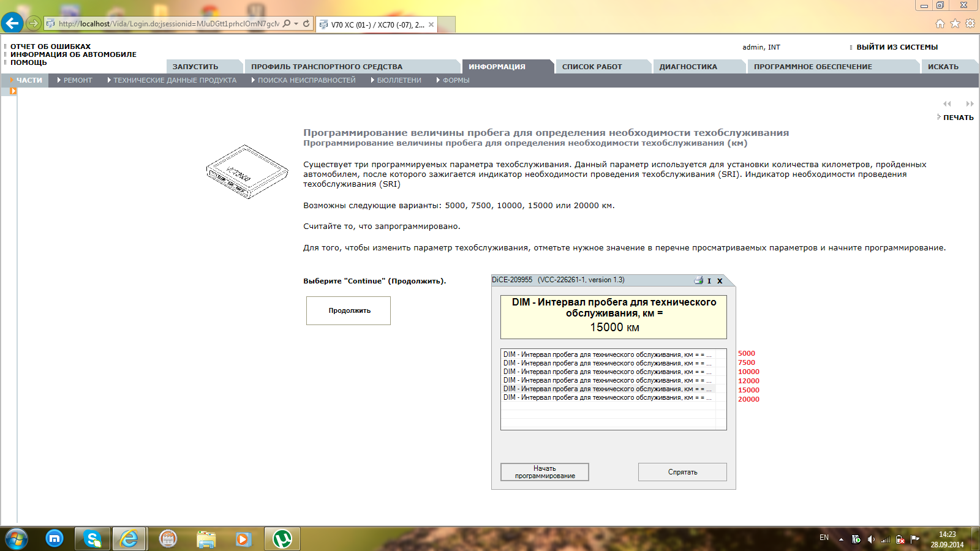Screen dimensions: 980x551
Task: Expand the РЕМОНТ submenu
Action: point(75,80)
